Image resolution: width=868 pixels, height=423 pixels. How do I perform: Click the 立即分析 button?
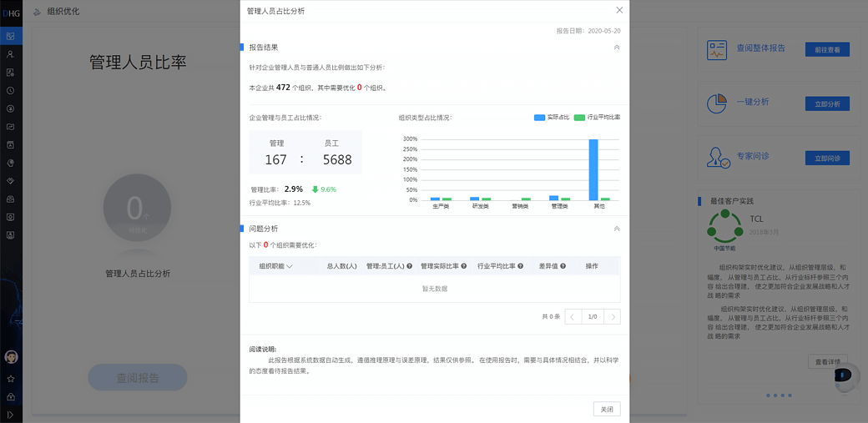826,103
